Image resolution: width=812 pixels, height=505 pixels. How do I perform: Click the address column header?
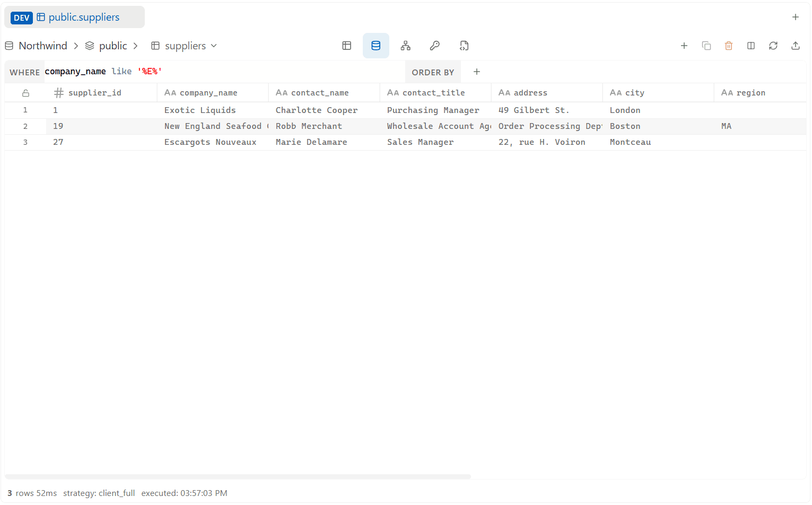(x=547, y=93)
